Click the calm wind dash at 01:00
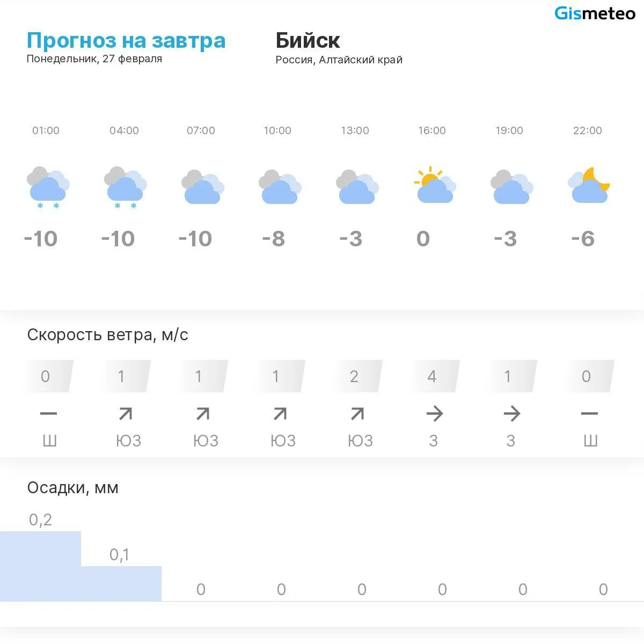Screen dimensions: 644x644 (48, 413)
